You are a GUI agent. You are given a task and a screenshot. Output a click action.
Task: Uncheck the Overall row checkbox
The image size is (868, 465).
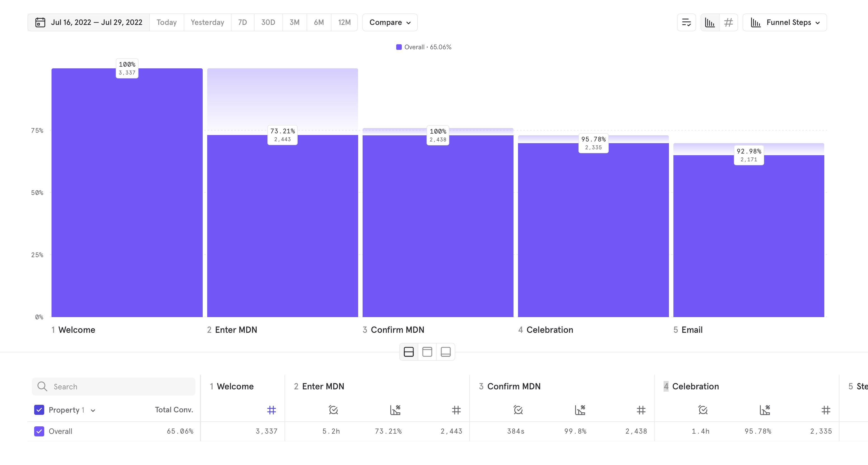tap(39, 431)
